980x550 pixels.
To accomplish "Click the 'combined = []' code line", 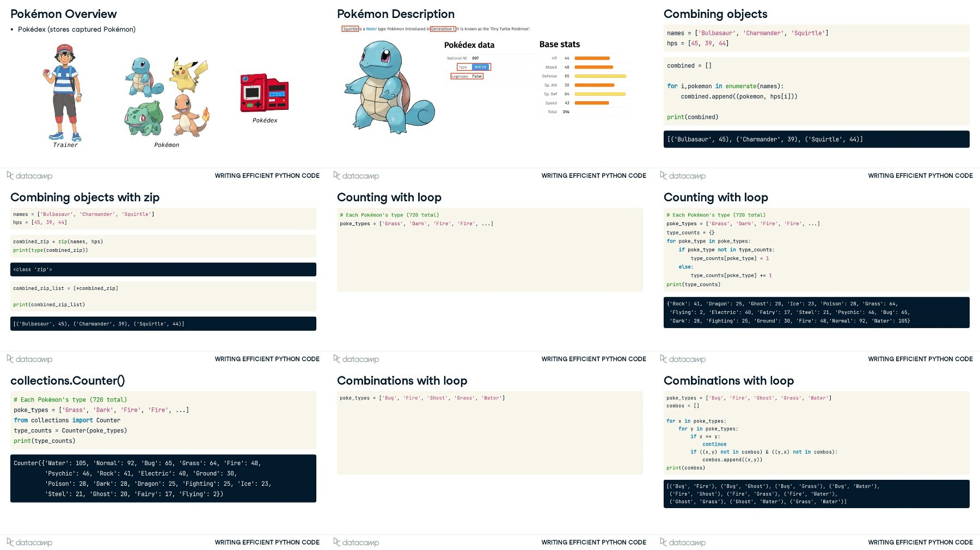I will pyautogui.click(x=689, y=66).
